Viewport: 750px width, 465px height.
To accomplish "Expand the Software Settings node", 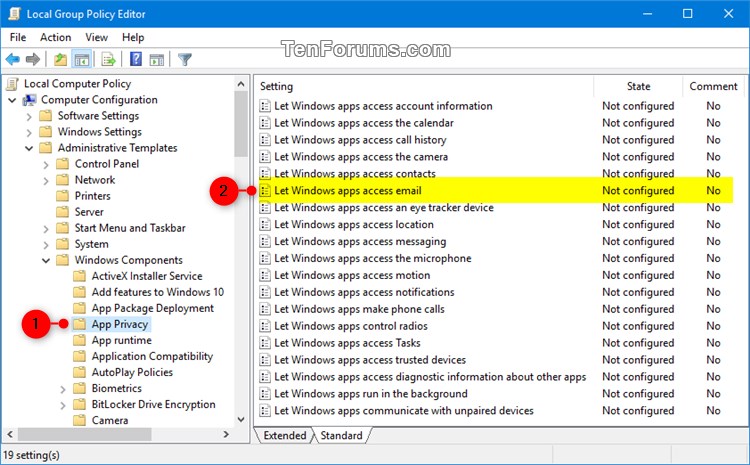I will tap(29, 116).
